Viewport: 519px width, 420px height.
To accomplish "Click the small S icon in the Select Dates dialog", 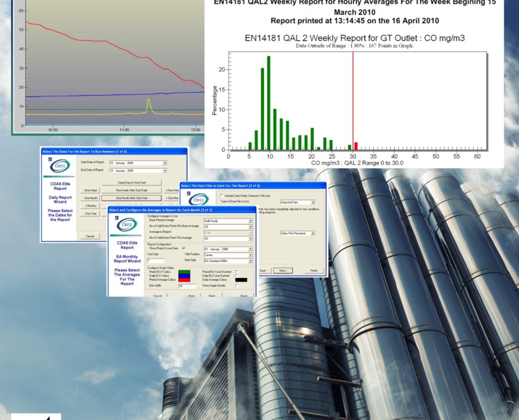I will pos(50,159).
